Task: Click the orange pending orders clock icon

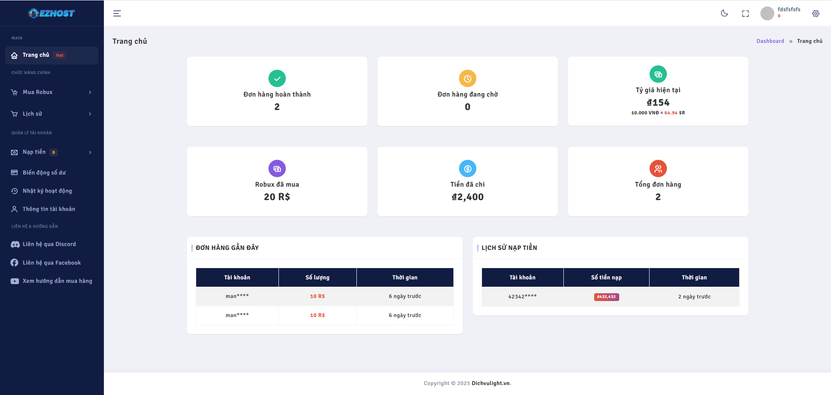Action: (467, 78)
